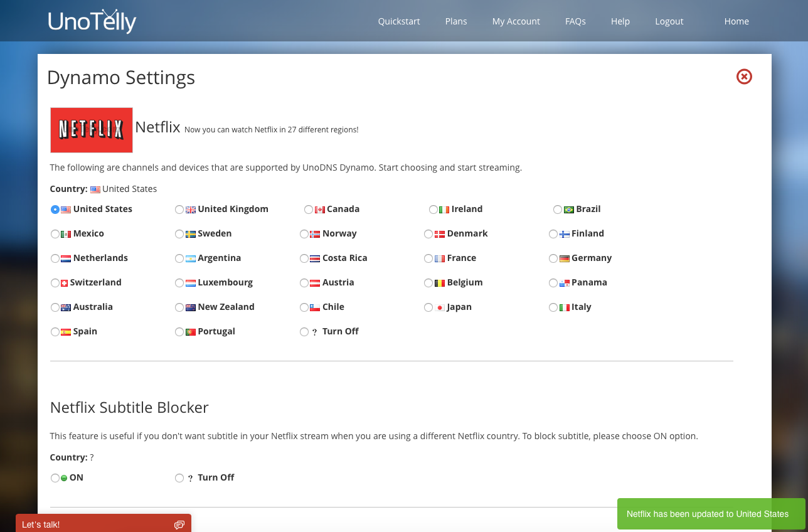
Task: Click the Argentina flag icon
Action: pyautogui.click(x=191, y=258)
